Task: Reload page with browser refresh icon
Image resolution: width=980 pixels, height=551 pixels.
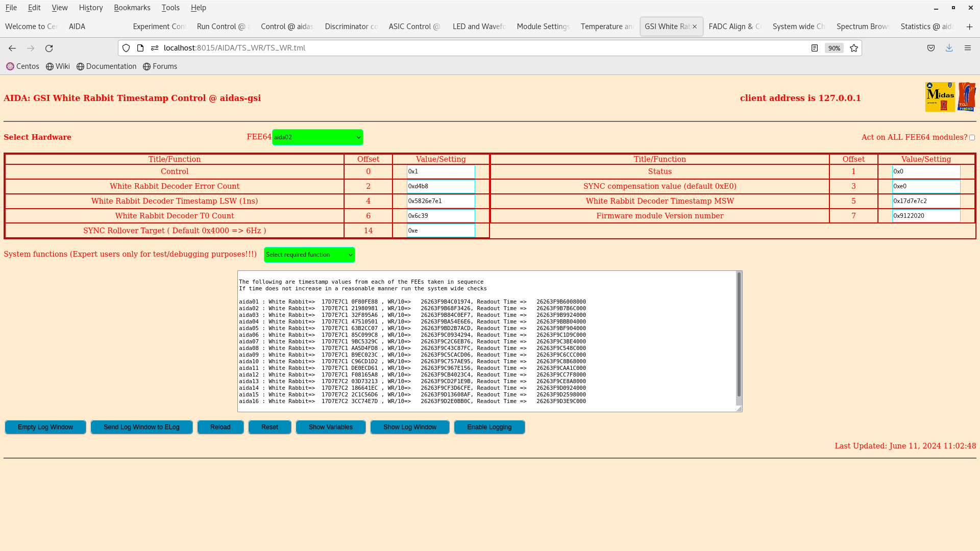Action: (x=49, y=48)
